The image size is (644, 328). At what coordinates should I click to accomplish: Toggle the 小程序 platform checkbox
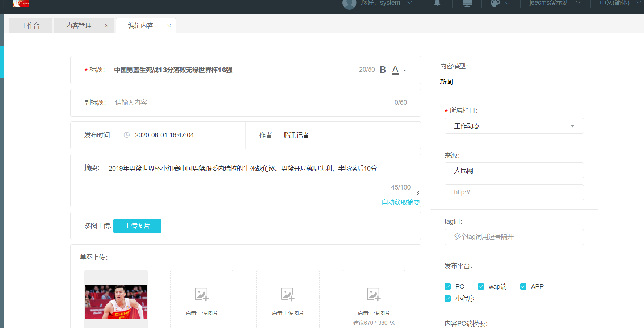pyautogui.click(x=448, y=299)
